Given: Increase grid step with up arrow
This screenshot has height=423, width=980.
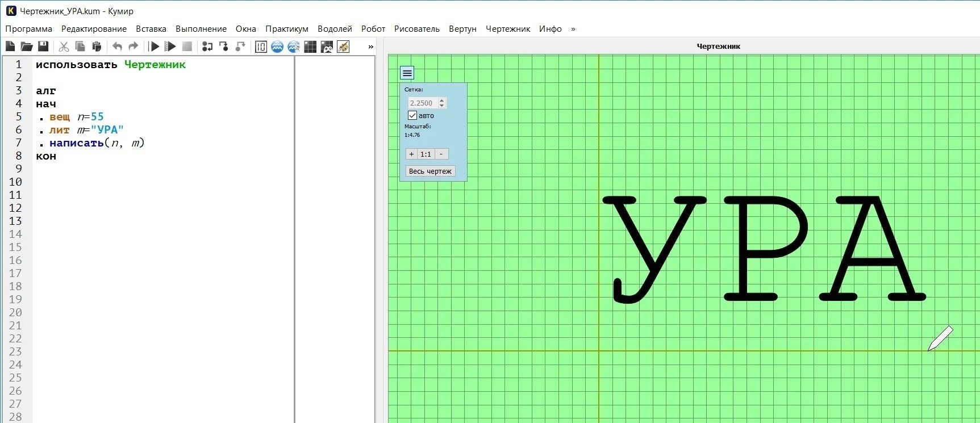Looking at the screenshot, I should (x=442, y=100).
